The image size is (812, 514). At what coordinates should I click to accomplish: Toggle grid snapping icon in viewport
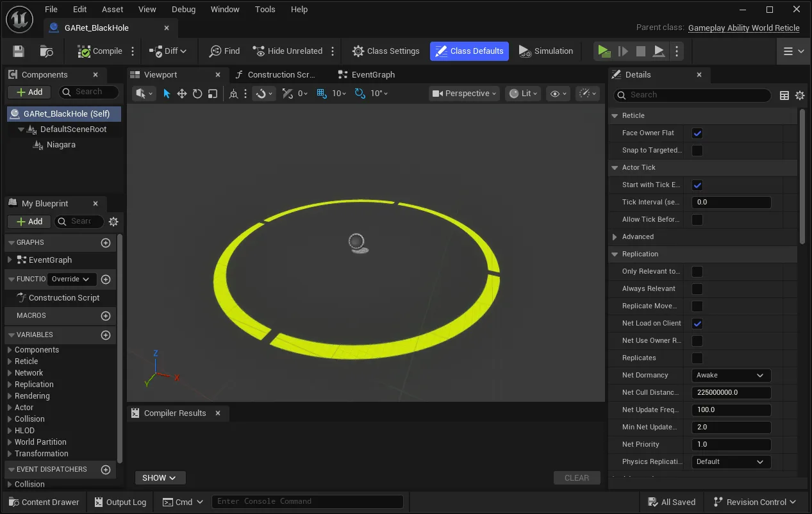click(x=322, y=94)
